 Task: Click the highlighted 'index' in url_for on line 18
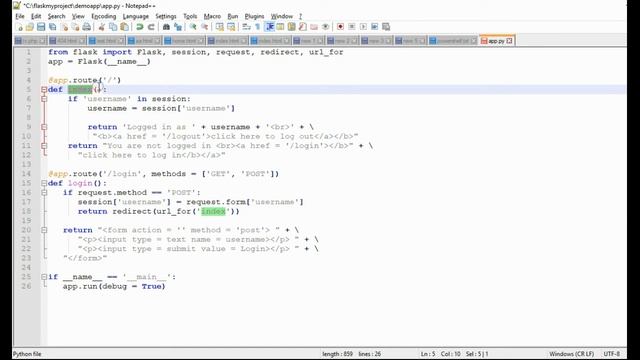point(213,211)
